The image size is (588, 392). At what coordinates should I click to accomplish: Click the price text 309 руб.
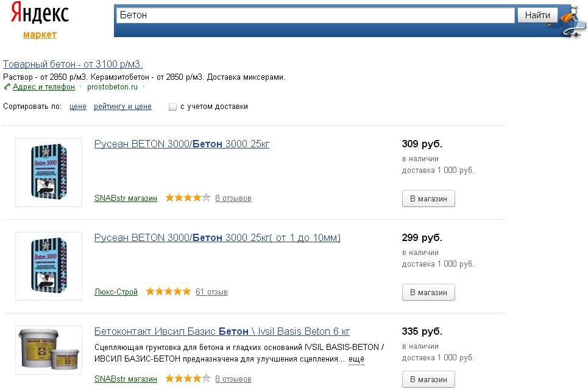point(422,144)
